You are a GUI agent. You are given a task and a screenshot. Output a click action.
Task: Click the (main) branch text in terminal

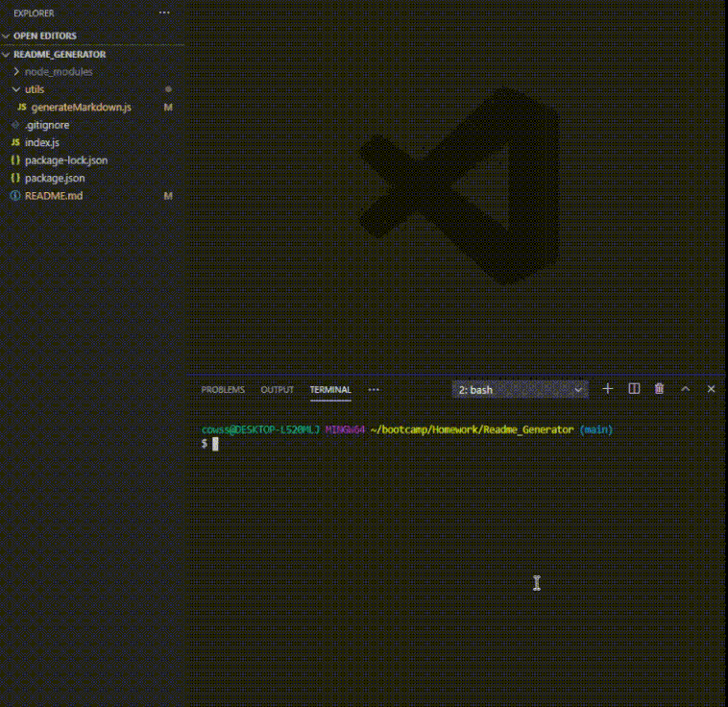click(596, 430)
